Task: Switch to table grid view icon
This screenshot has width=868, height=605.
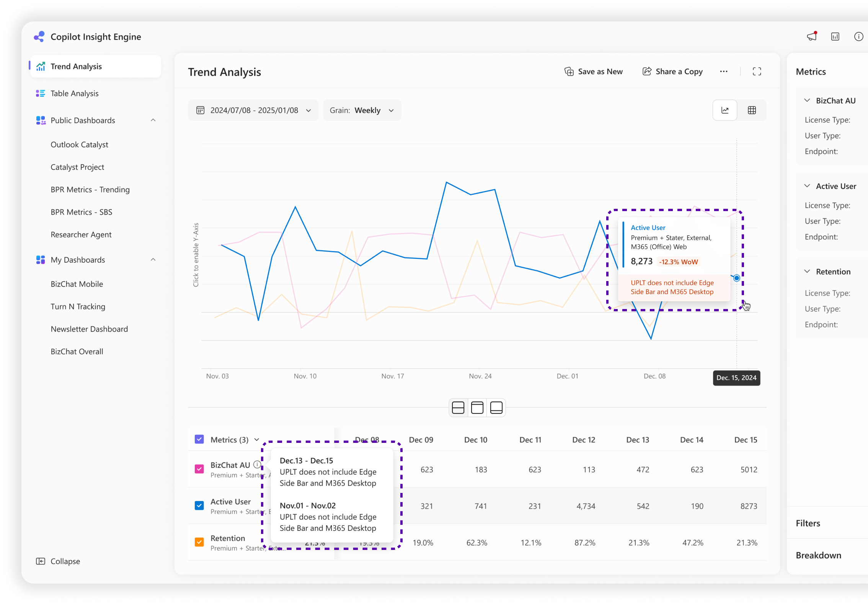Action: pos(752,110)
